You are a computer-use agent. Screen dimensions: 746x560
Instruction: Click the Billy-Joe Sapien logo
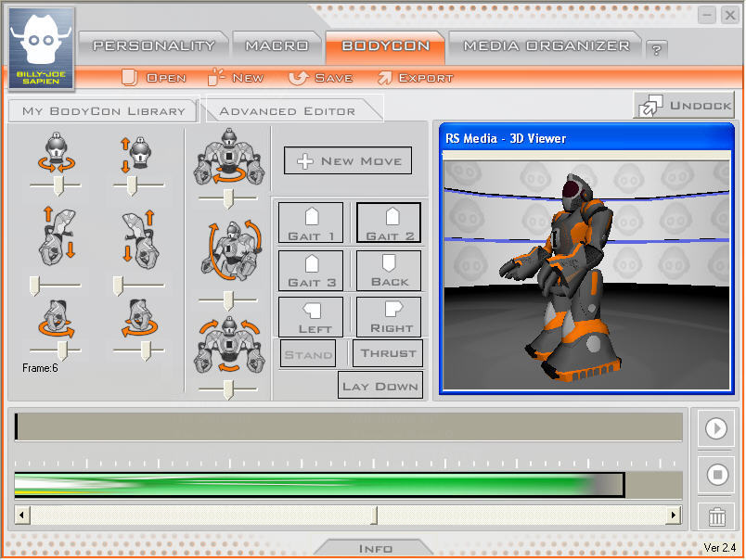[x=42, y=47]
